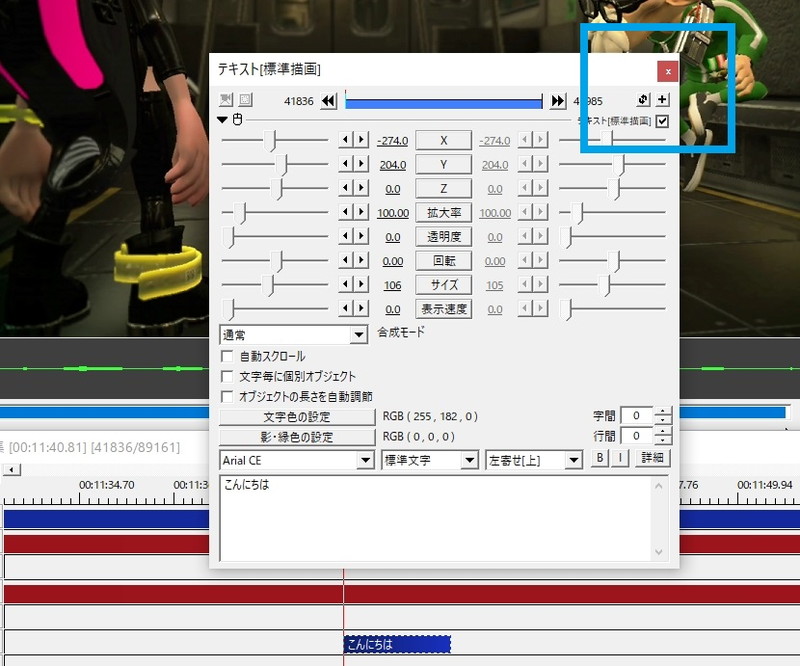Click the 表示速度 button

pyautogui.click(x=443, y=308)
